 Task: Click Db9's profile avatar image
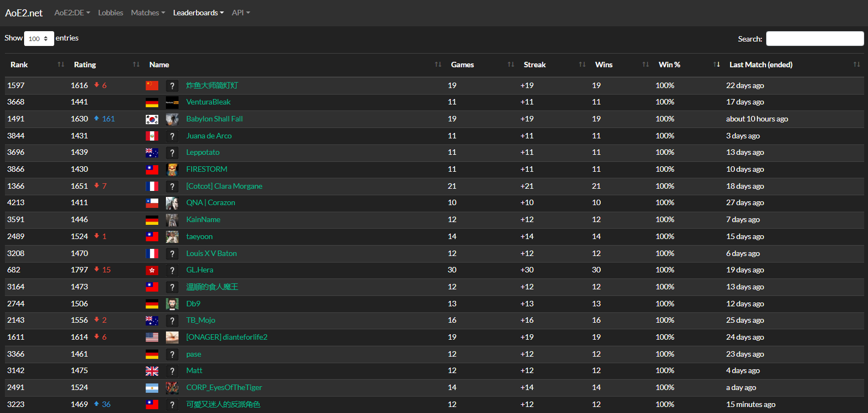pos(172,304)
